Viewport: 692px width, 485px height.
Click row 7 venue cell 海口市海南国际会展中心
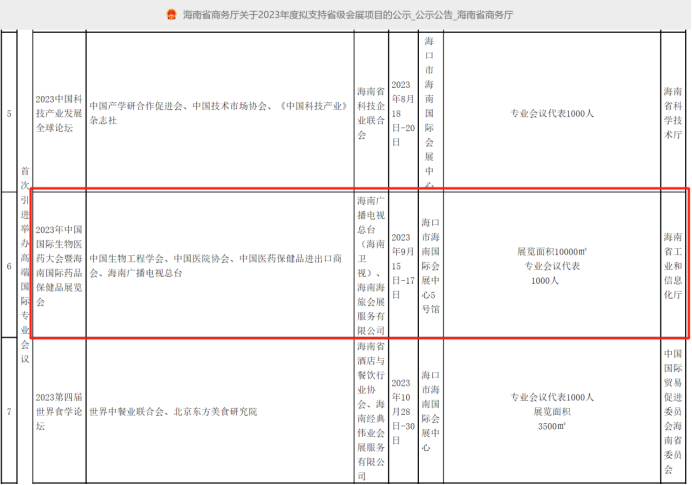[x=431, y=411]
